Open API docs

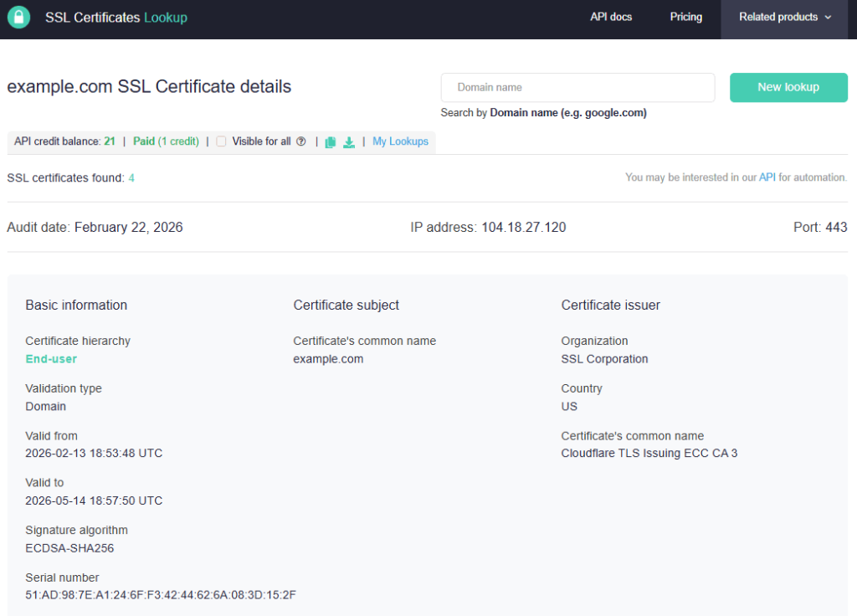click(x=610, y=17)
